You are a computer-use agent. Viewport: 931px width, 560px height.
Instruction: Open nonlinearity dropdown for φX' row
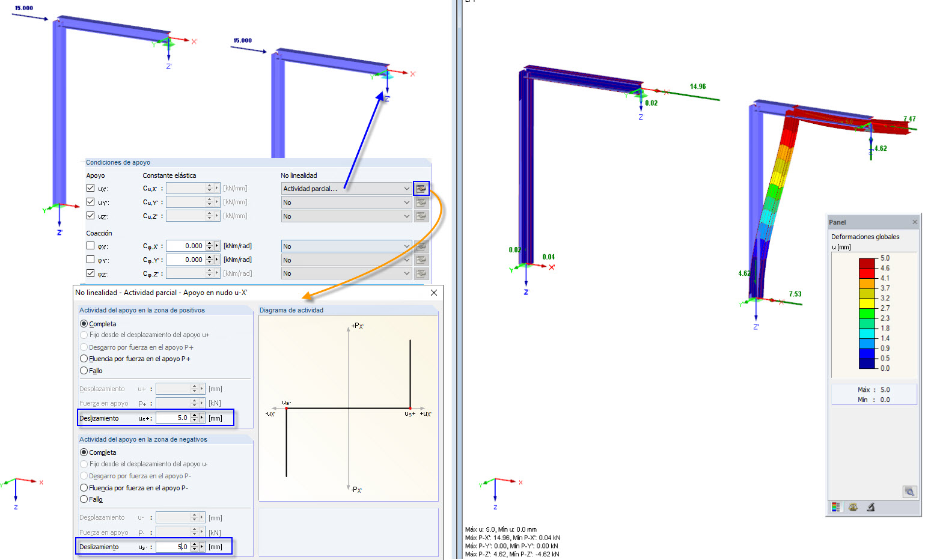pos(346,246)
